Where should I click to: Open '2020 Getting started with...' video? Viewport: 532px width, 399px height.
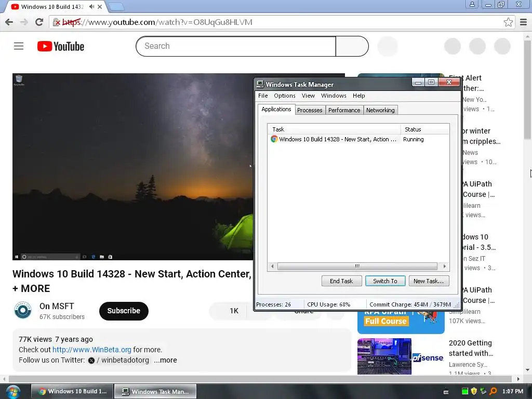[x=471, y=348]
